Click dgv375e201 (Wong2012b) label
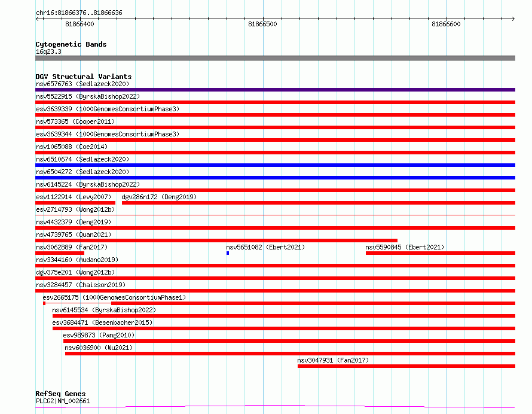This screenshot has width=532, height=414. tap(75, 272)
